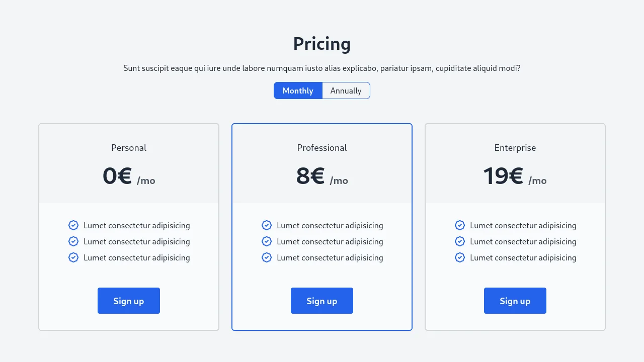
Task: Switch billing to Annually
Action: (x=346, y=90)
